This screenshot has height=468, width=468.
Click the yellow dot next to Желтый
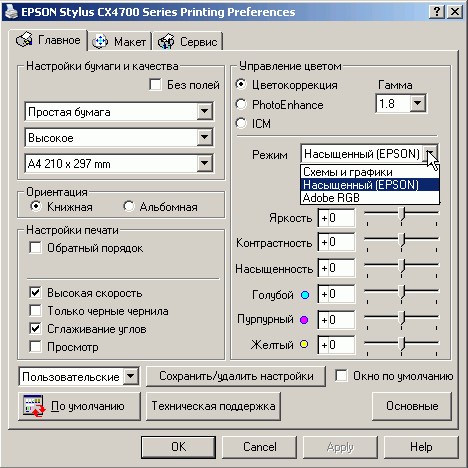pos(304,344)
